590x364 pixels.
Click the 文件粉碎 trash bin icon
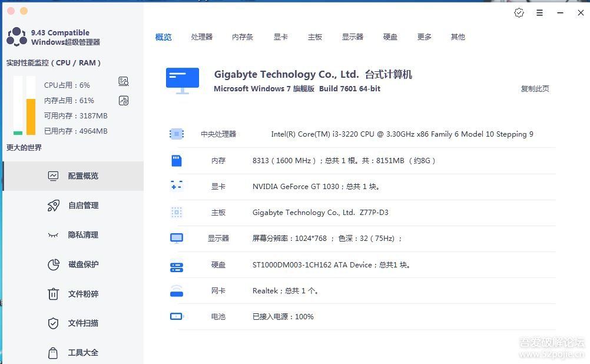coord(53,294)
